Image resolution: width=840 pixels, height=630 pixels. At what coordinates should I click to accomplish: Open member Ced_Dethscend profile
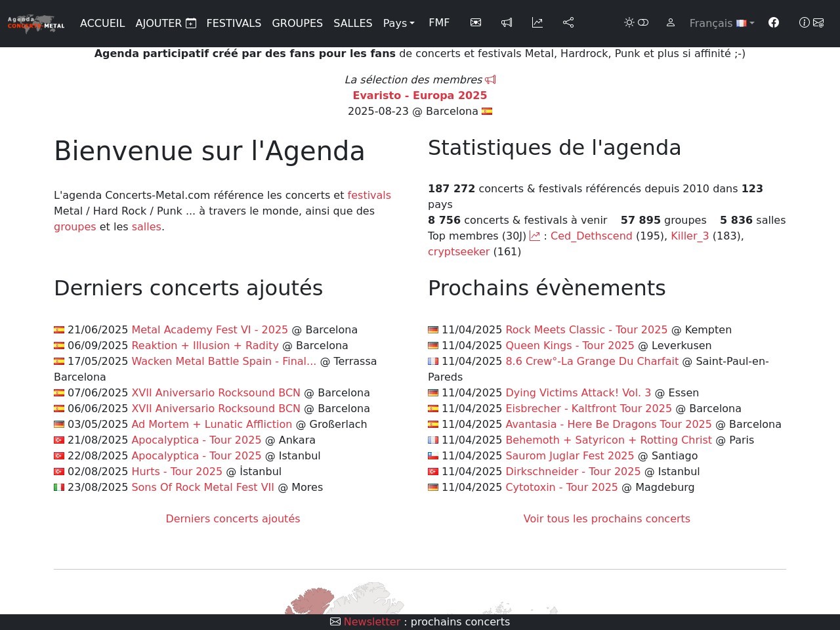point(591,236)
